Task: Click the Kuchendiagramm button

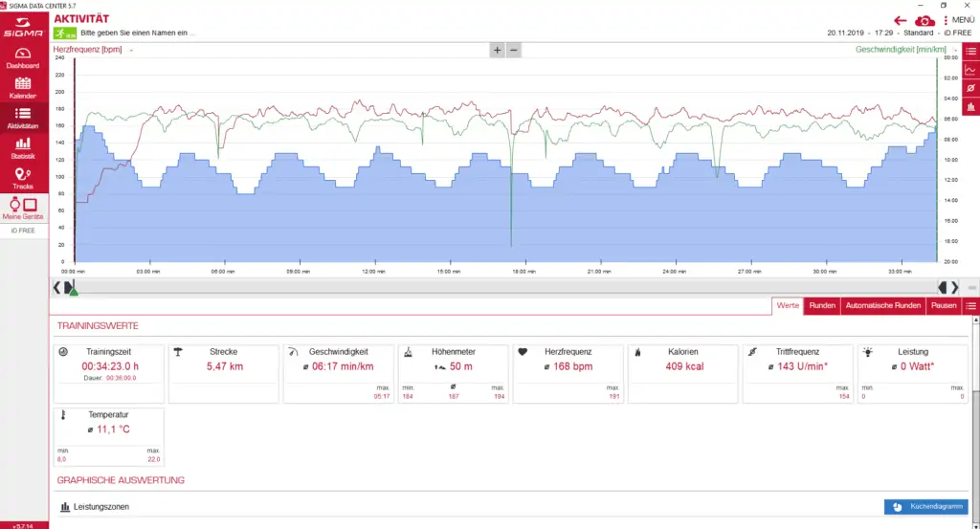Action: pyautogui.click(x=925, y=507)
